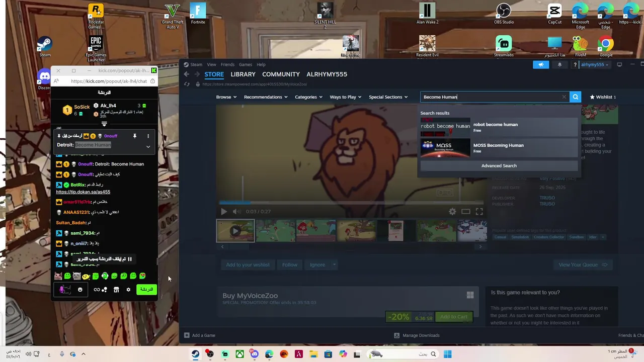The height and width of the screenshot is (362, 644).
Task: Open tip.dokan.sa link in chat
Action: coord(83,192)
